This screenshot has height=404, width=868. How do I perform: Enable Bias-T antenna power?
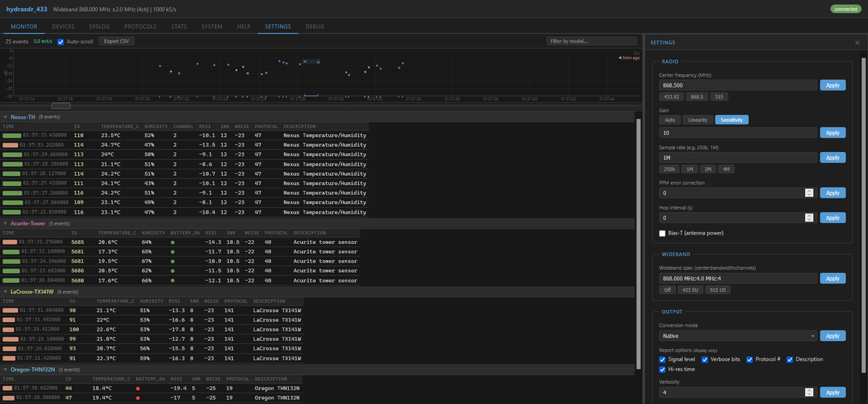click(x=663, y=233)
